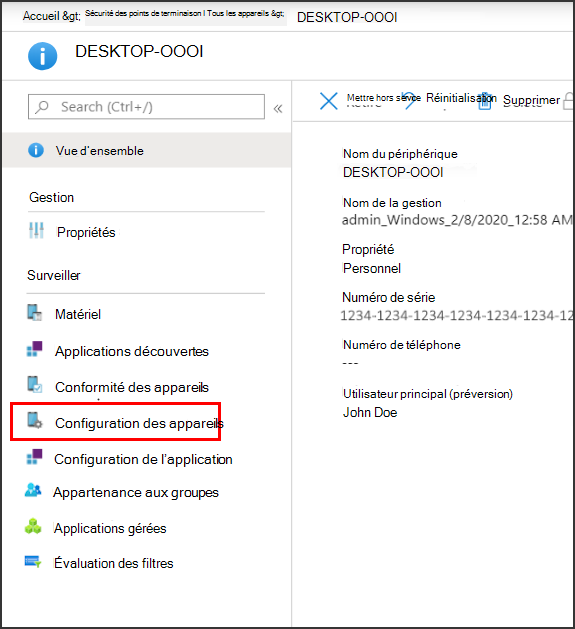Screen dimensions: 575x629
Task: Click the padlock icon at toolbar edge
Action: click(569, 101)
